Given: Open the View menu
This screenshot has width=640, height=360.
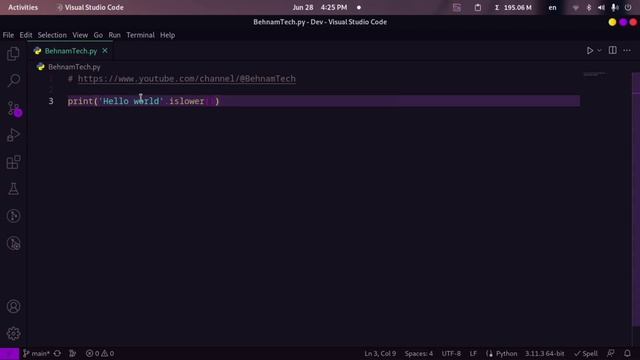Looking at the screenshot, I should click(80, 35).
